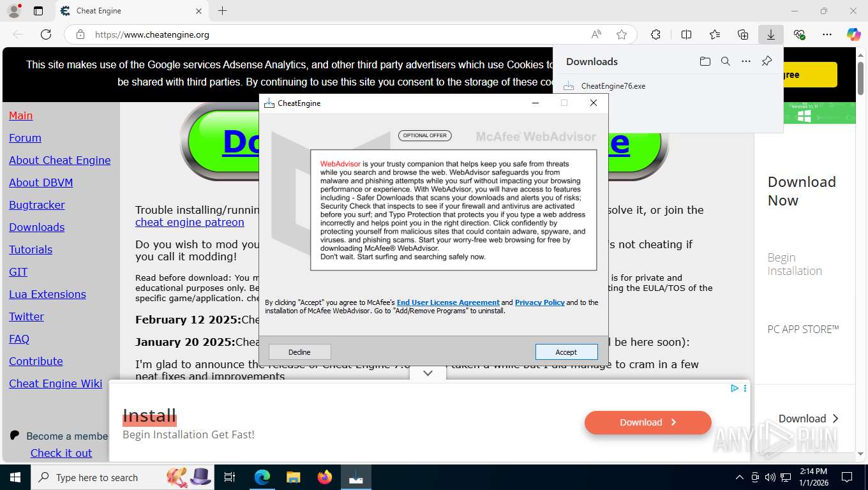
Task: Open a new browser tab
Action: click(222, 11)
